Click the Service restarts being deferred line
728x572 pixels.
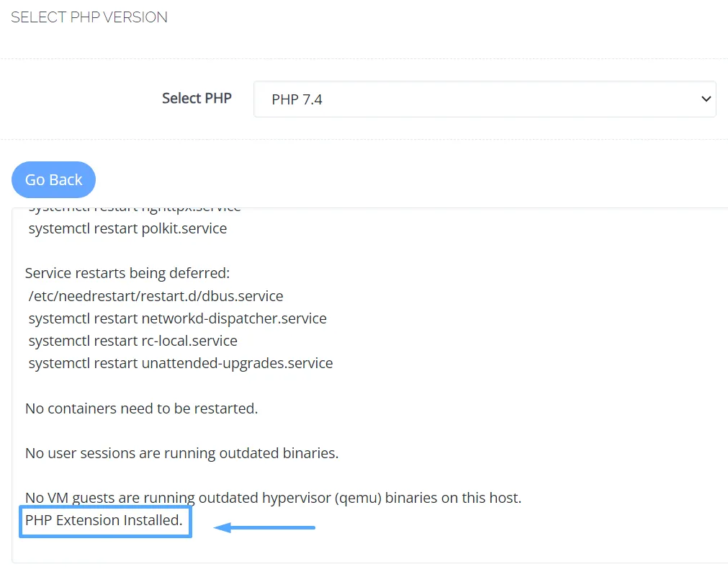(x=127, y=273)
